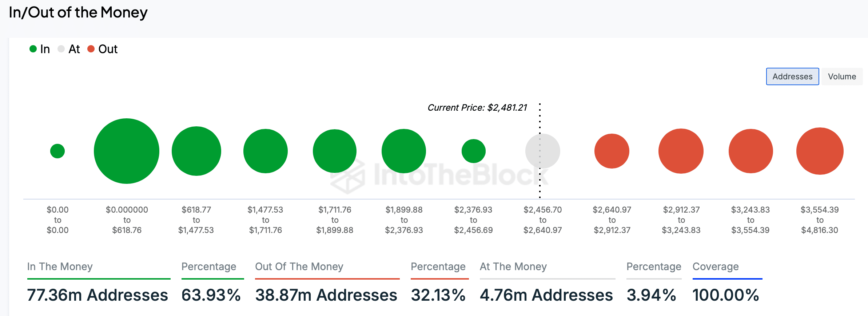
Task: Click the 32.13% percentage value
Action: click(438, 295)
